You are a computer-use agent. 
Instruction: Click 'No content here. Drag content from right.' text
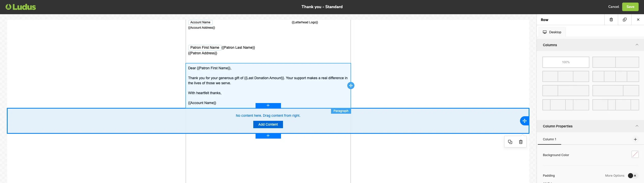268,115
